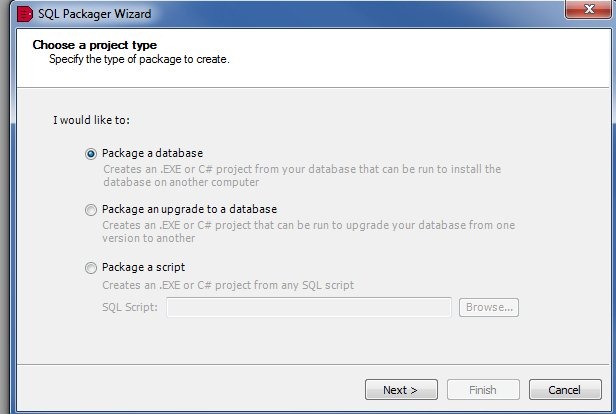Image resolution: width=616 pixels, height=414 pixels.
Task: Click the 'Package a script' label text
Action: (143, 267)
